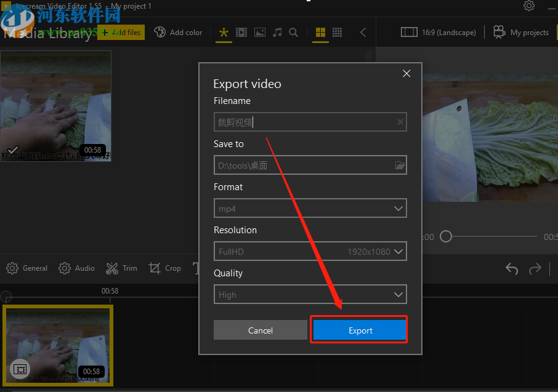Cancel the export dialog
Screen dimensions: 558x392
[x=260, y=330]
